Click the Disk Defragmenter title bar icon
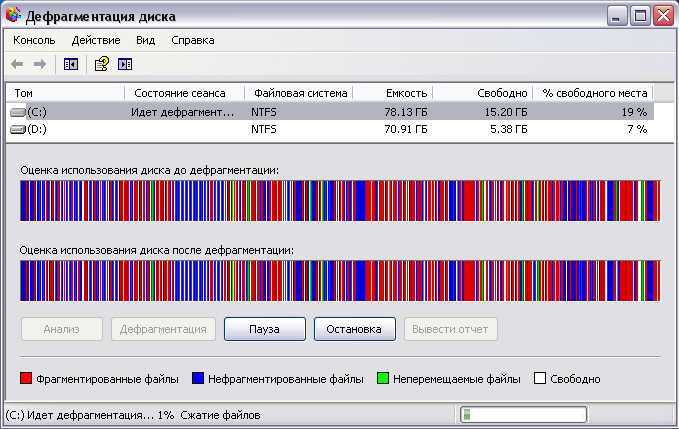This screenshot has width=679, height=429. pos(13,15)
